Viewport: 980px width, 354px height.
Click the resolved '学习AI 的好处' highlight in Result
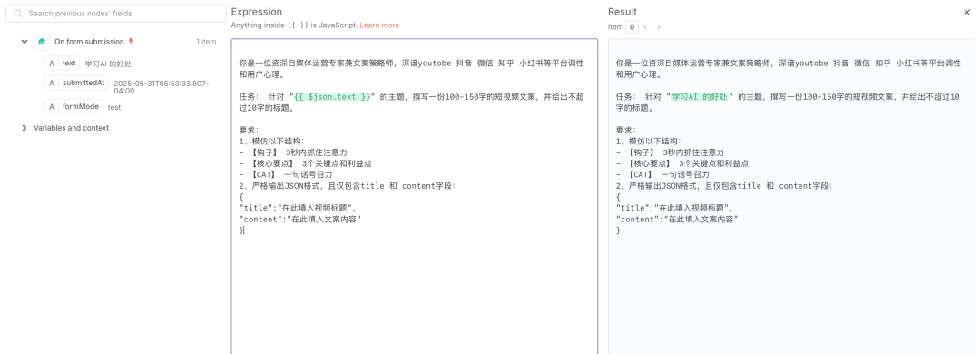click(700, 97)
